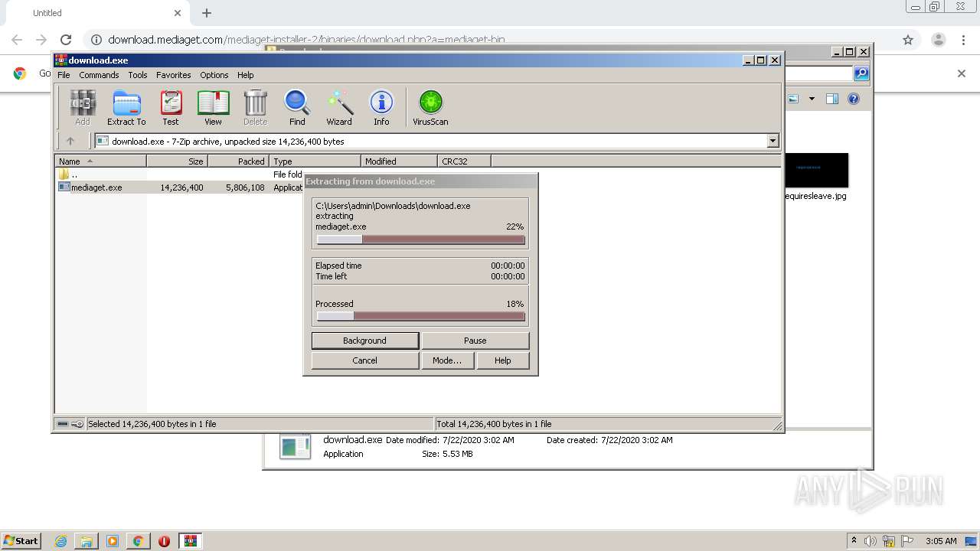This screenshot has height=551, width=980.
Task: Open Chrome from the taskbar
Action: tap(139, 541)
